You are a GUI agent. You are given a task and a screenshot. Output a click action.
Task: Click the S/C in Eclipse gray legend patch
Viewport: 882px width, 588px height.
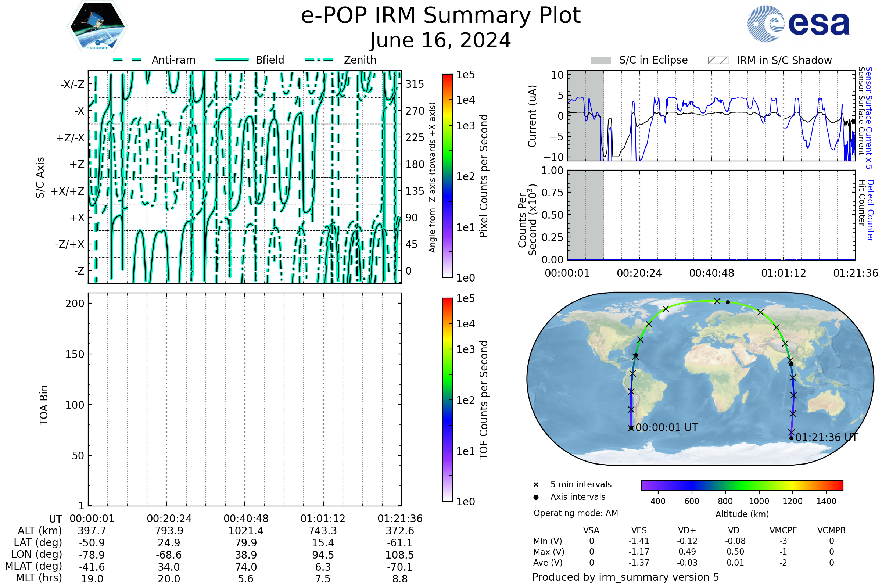pyautogui.click(x=600, y=60)
